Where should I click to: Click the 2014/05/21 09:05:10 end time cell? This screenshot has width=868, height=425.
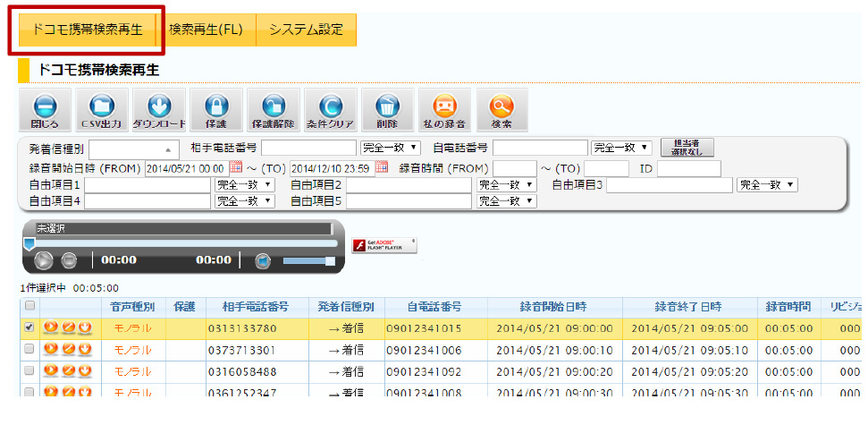point(690,350)
